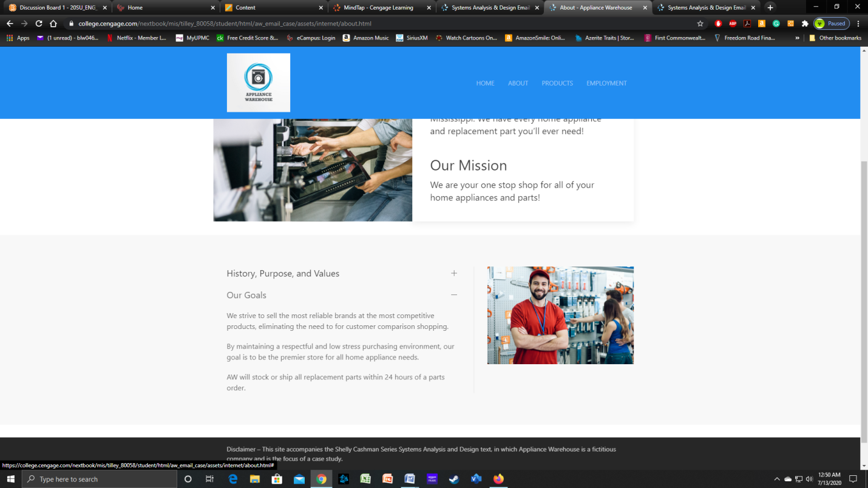Open Chrome's three-dot menu

[858, 24]
